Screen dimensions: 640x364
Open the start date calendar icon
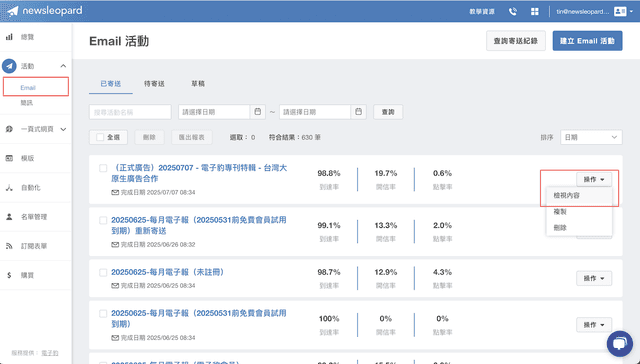258,111
